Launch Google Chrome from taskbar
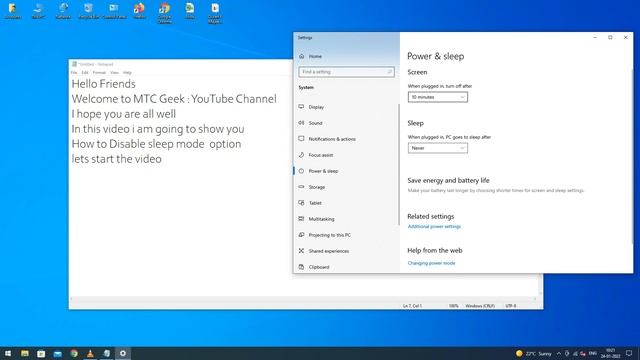 coord(74,353)
